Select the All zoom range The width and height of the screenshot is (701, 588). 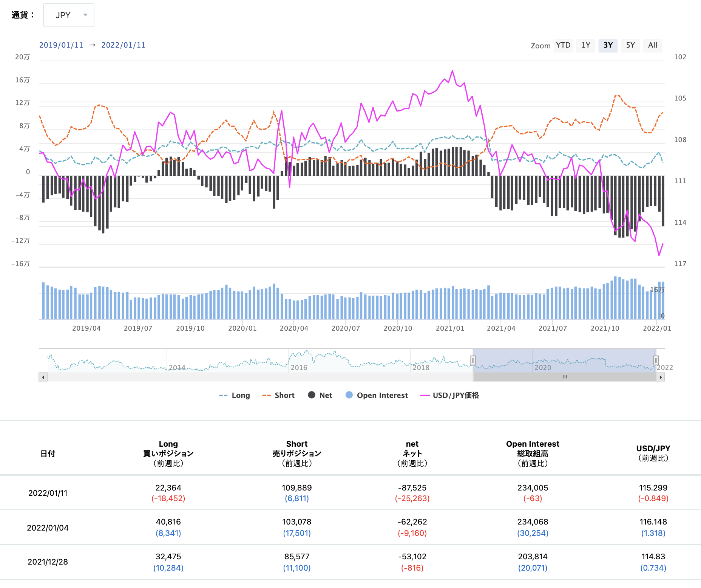[x=653, y=45]
